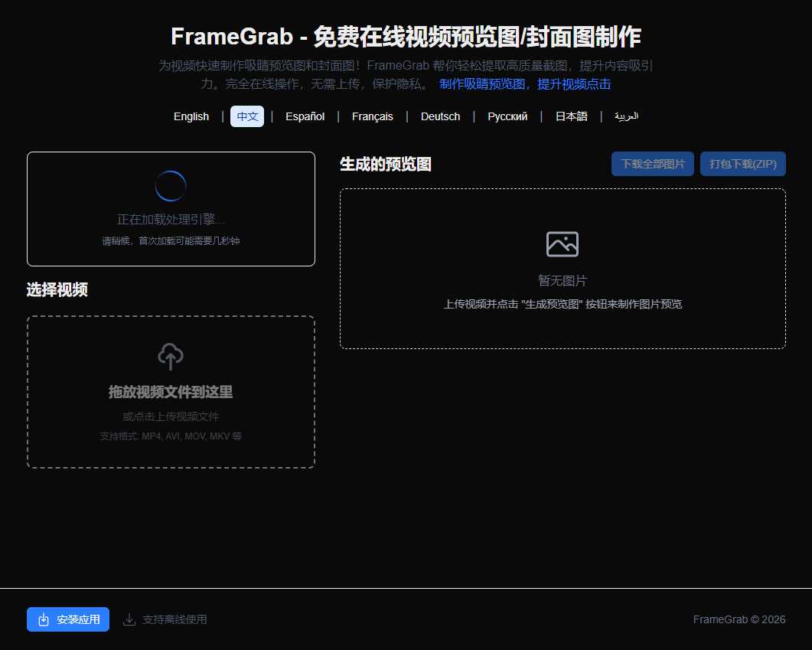Viewport: 812px width, 650px height.
Task: Click the install icon on 安装应用 button
Action: (x=42, y=619)
